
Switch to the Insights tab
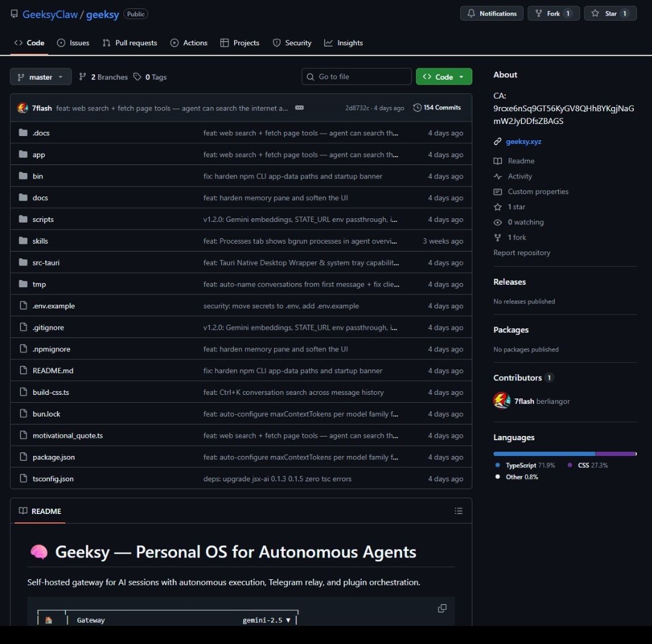(x=344, y=43)
